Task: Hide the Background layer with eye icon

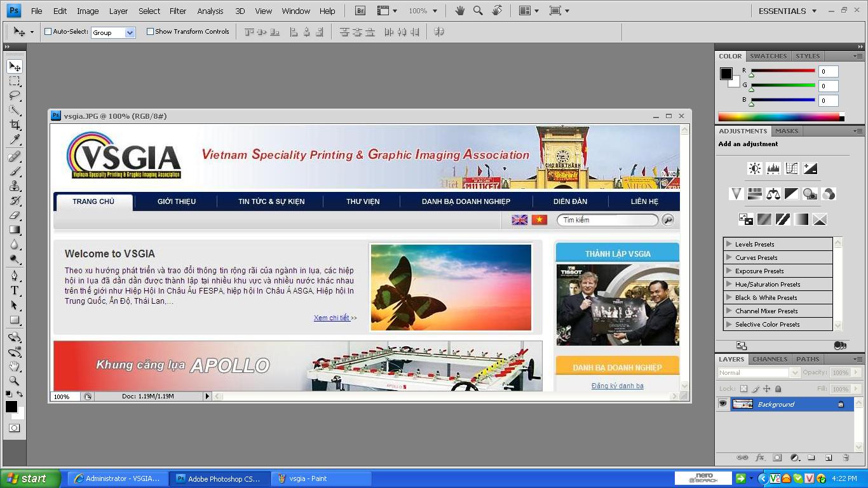Action: [722, 404]
